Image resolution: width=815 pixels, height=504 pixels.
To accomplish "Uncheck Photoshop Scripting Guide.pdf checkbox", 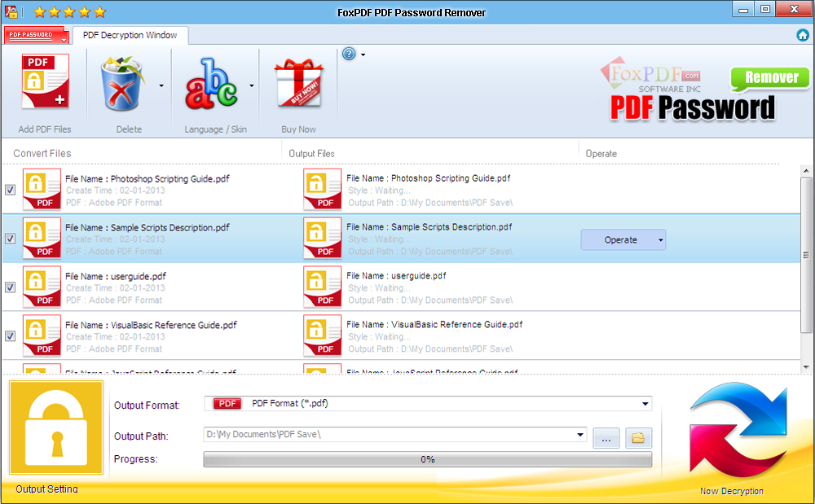I will [10, 190].
